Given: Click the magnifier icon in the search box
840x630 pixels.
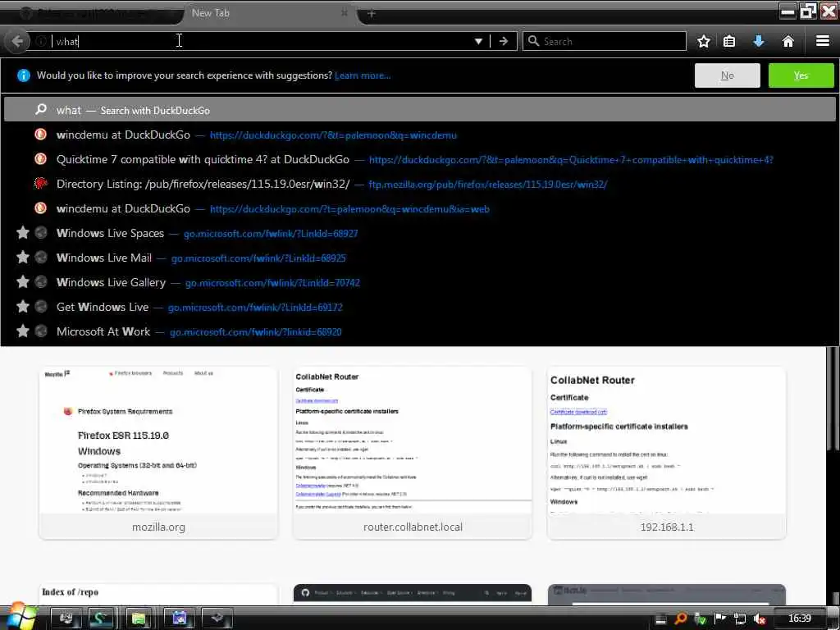Looking at the screenshot, I should pyautogui.click(x=533, y=41).
